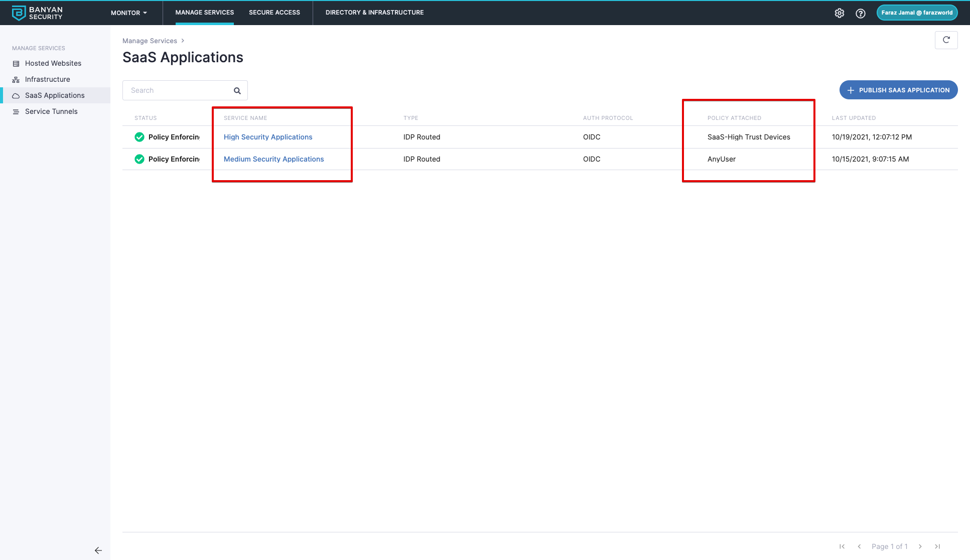Switch to the Secure Access tab
Screen dimensions: 970x560
(x=274, y=13)
